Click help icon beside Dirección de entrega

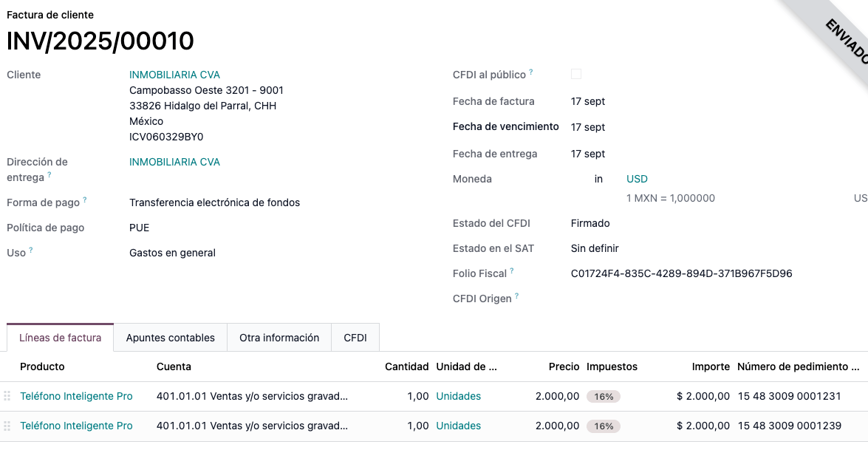49,175
